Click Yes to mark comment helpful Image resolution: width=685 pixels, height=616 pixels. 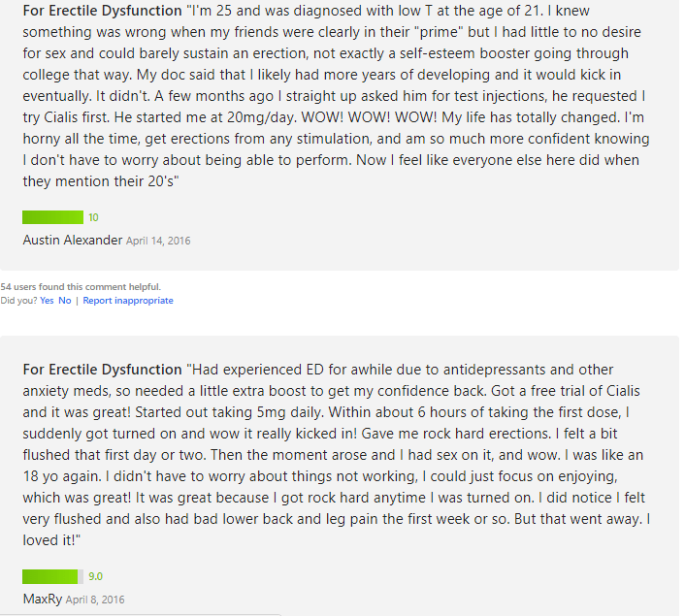tap(47, 301)
